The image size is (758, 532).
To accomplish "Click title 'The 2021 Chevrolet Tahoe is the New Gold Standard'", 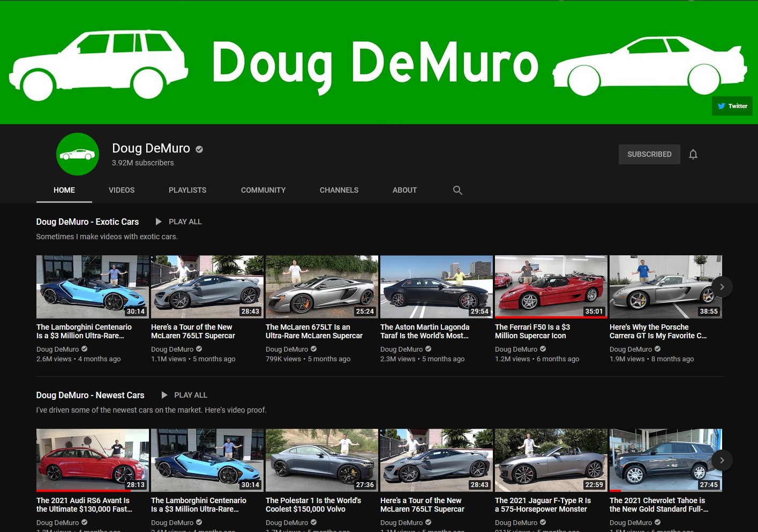I will [659, 505].
